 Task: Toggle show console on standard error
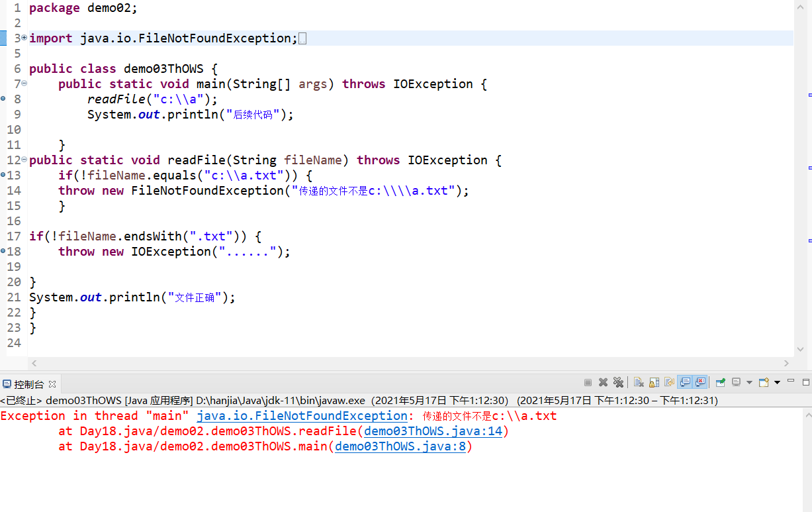[700, 382]
